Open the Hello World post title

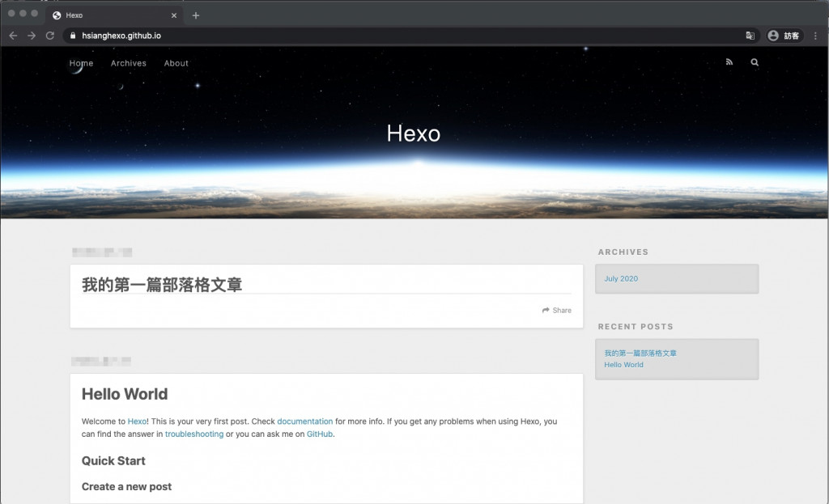(125, 394)
